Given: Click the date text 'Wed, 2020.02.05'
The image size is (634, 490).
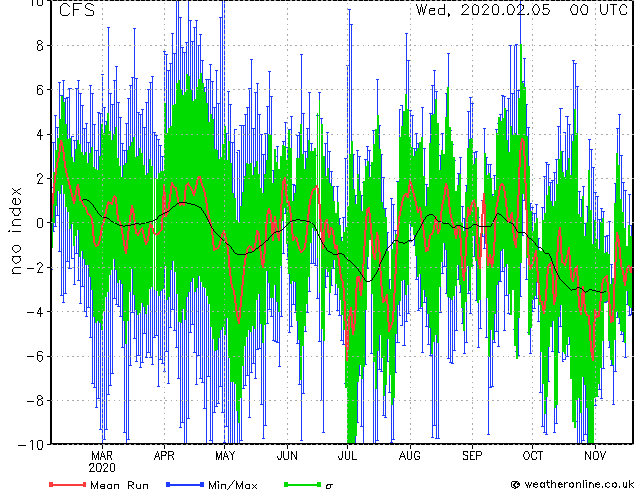Looking at the screenshot, I should tap(483, 10).
